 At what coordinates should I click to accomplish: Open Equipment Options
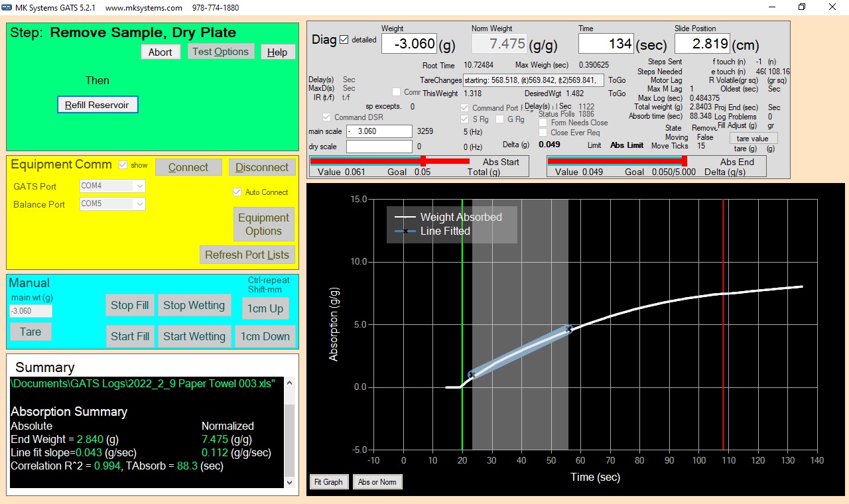(x=263, y=224)
